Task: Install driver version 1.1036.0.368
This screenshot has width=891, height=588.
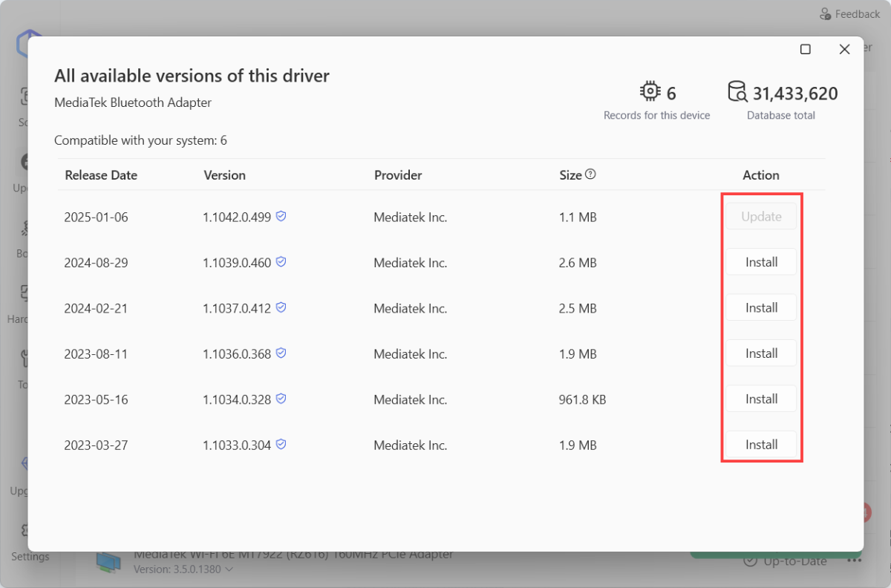Action: [761, 353]
